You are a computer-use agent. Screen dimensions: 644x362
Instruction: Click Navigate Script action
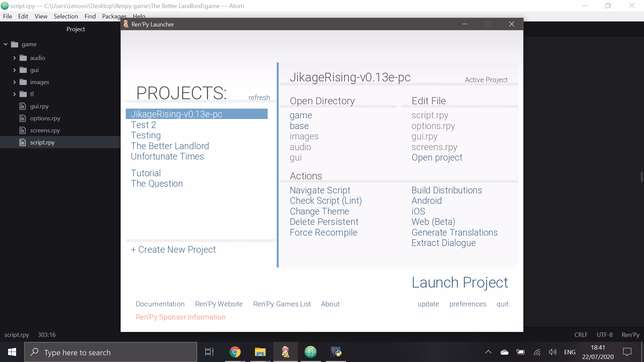coord(320,190)
